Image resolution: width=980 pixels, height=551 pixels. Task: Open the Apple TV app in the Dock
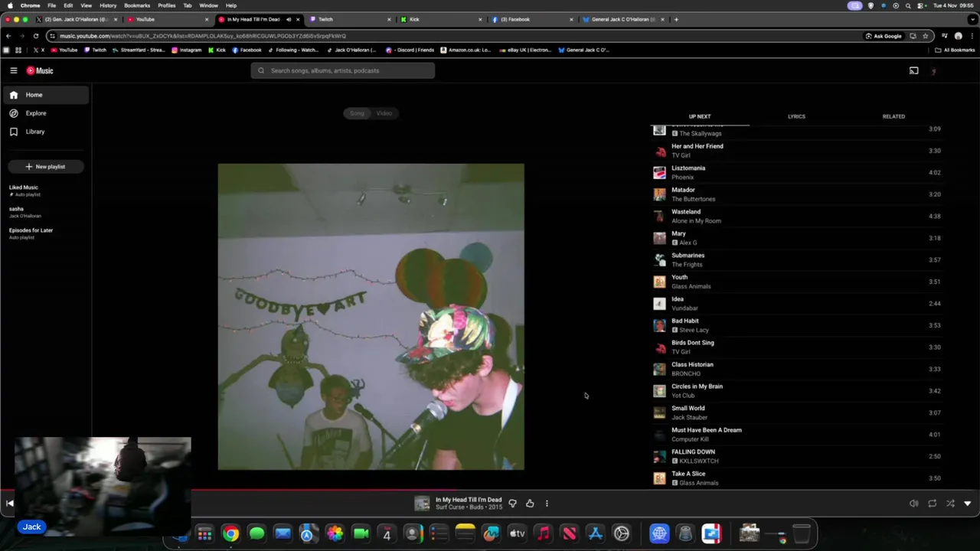click(517, 533)
